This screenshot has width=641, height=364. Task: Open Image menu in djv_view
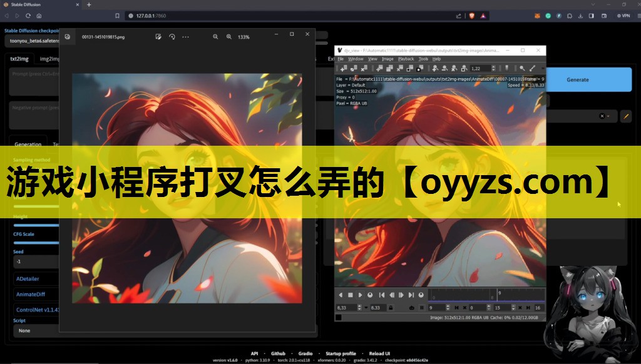click(x=387, y=59)
